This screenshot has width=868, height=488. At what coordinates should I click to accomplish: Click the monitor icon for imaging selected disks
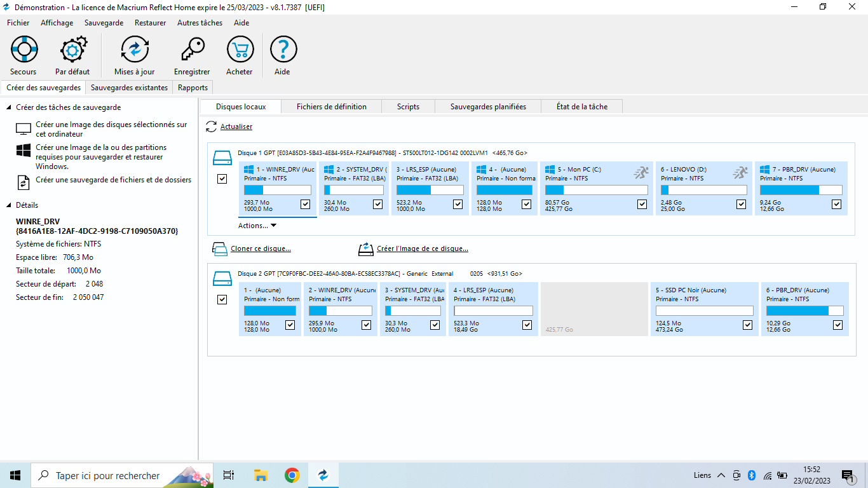pyautogui.click(x=24, y=129)
